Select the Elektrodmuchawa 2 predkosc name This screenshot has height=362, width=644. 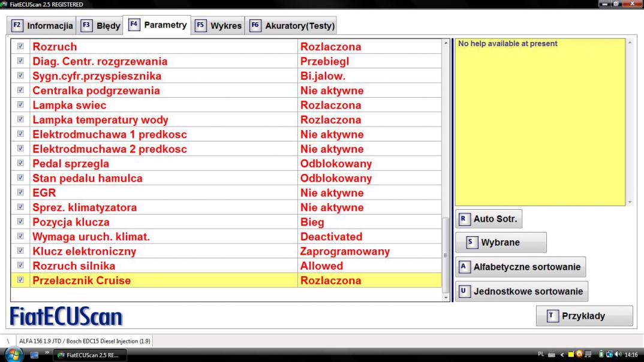pos(110,149)
